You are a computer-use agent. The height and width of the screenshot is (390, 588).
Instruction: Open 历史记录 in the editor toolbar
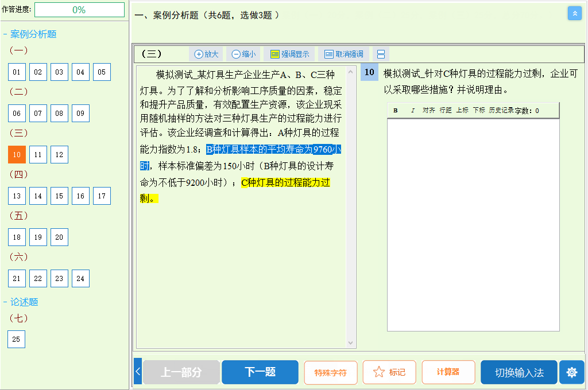[x=501, y=110]
